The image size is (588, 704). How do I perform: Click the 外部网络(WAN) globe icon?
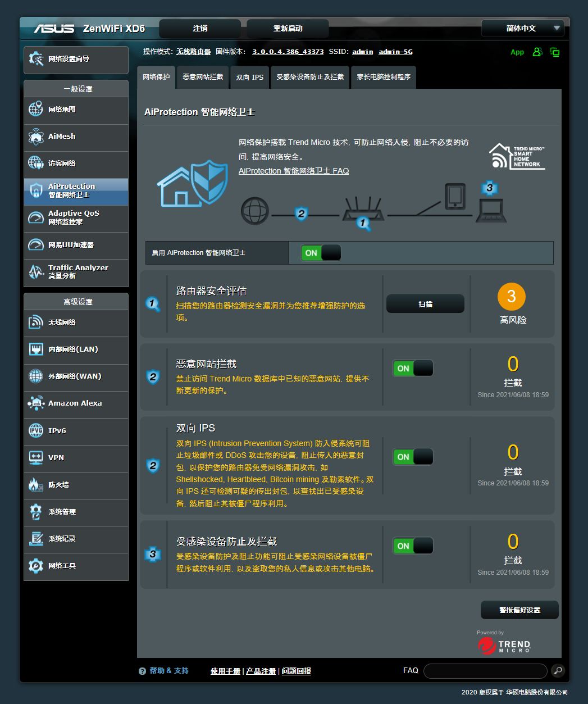click(36, 376)
